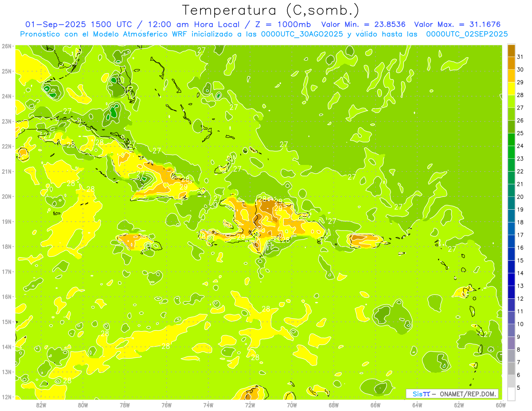Click the 20 label on the color scale

tap(520, 197)
